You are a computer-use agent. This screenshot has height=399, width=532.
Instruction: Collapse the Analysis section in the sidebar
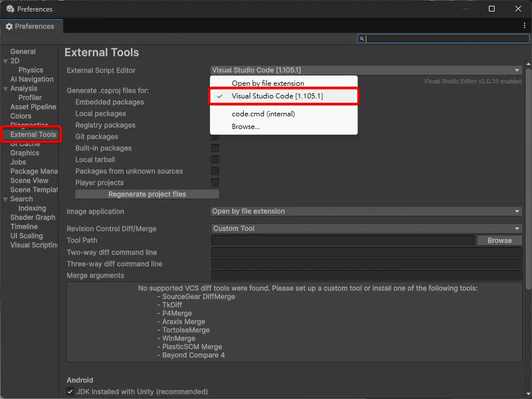6,88
